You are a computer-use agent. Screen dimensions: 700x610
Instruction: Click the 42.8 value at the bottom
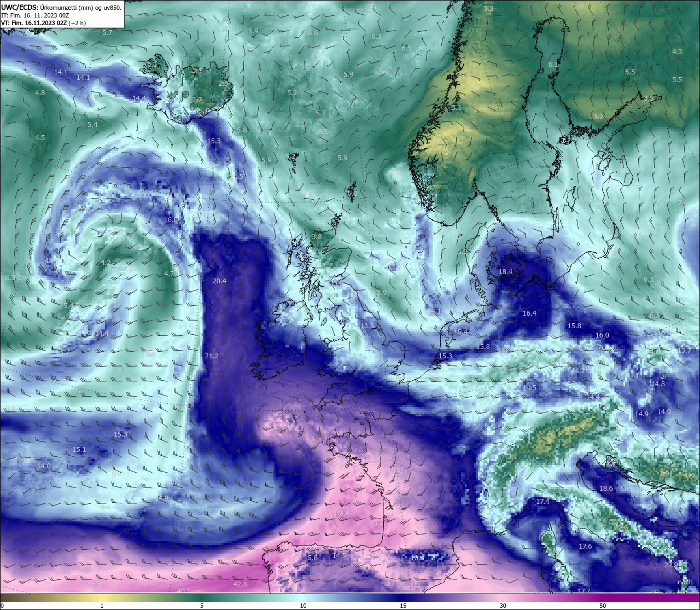click(240, 584)
